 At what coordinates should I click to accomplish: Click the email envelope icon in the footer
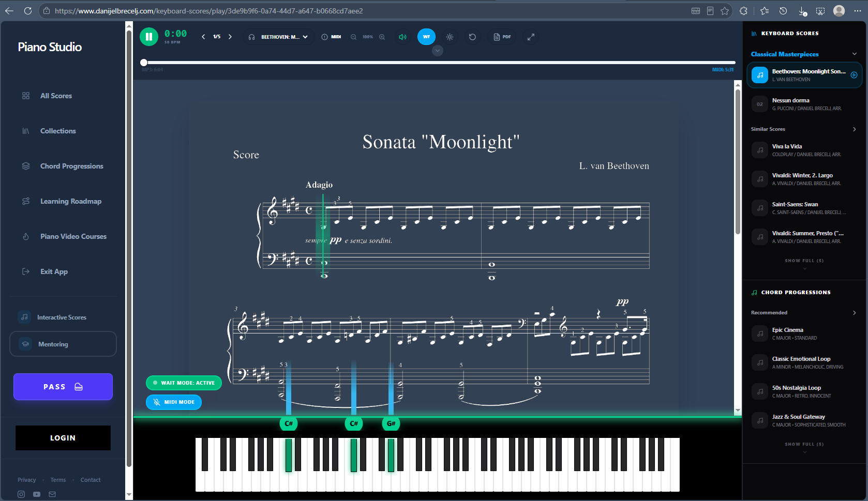52,494
